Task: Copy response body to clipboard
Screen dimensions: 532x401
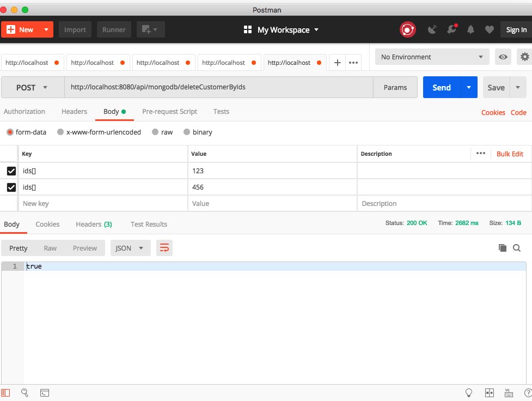Action: 502,248
